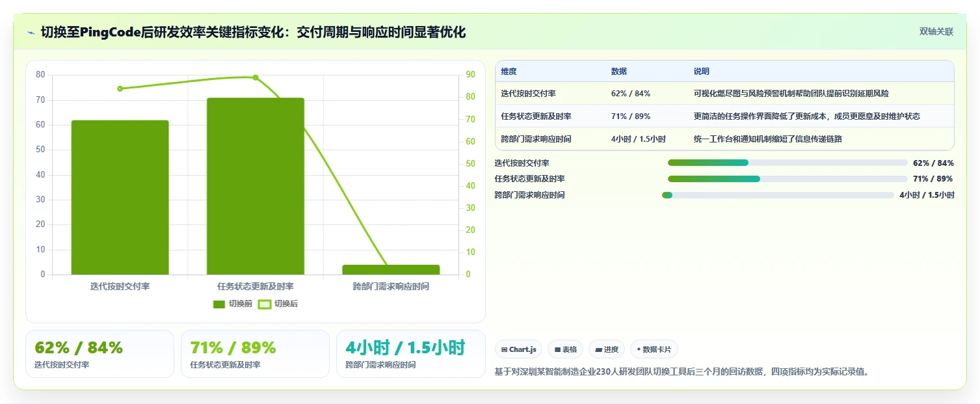
Task: Click progress value 4小时 / 1.5小时
Action: pyautogui.click(x=927, y=195)
